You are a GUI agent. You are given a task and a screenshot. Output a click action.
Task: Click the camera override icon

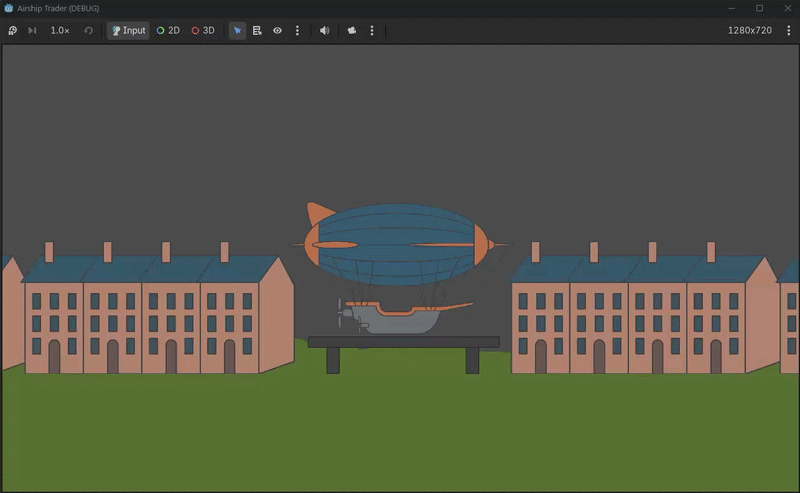[352, 31]
